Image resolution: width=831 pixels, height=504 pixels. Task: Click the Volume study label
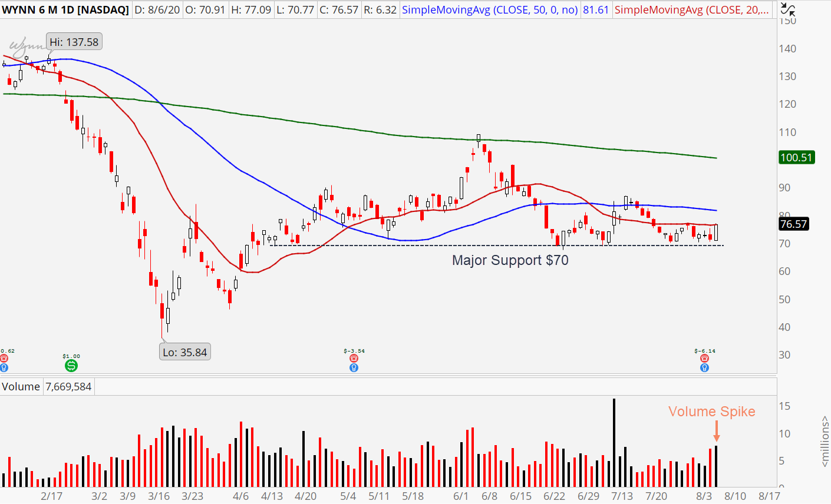click(21, 387)
